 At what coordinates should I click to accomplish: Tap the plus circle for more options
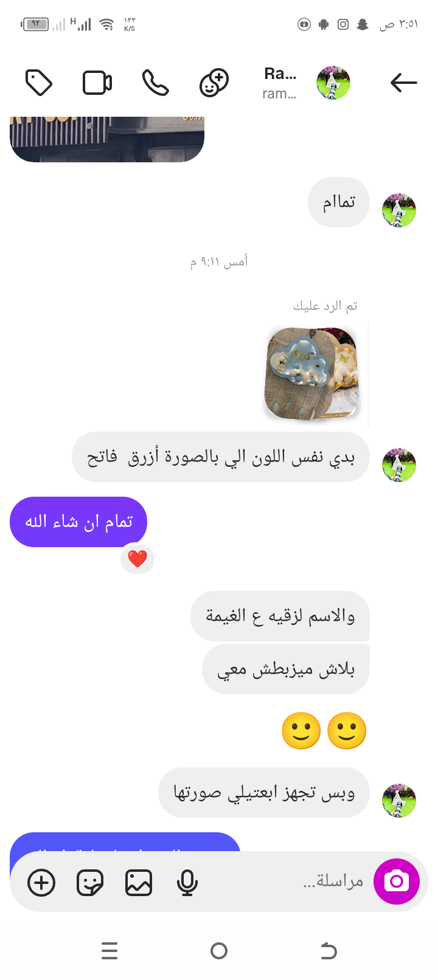tap(41, 883)
